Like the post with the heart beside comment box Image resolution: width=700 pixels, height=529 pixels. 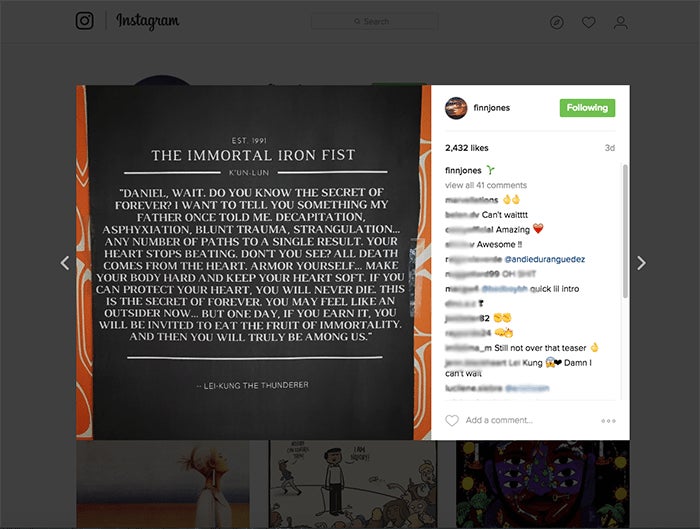click(x=452, y=420)
